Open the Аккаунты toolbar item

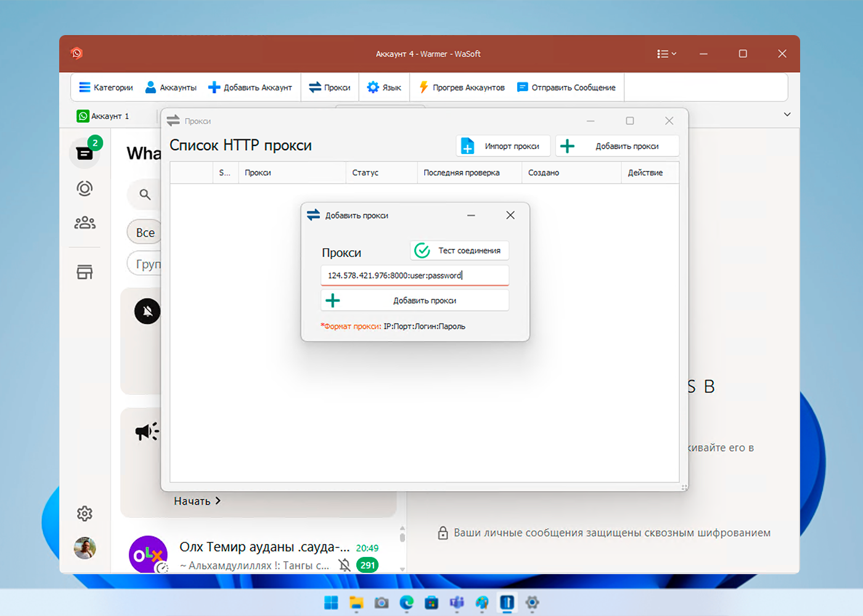point(171,87)
